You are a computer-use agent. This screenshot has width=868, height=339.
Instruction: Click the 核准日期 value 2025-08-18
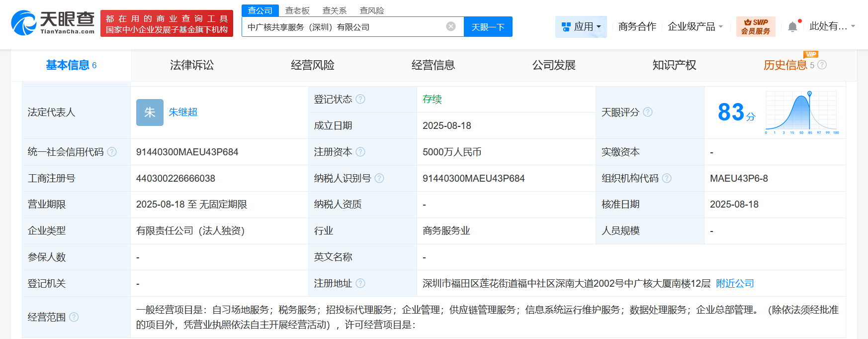734,204
